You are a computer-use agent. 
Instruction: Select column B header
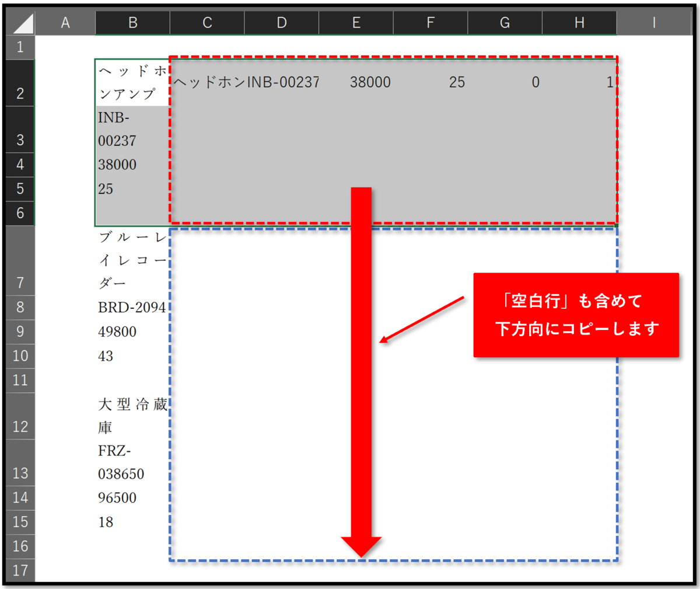[x=132, y=23]
